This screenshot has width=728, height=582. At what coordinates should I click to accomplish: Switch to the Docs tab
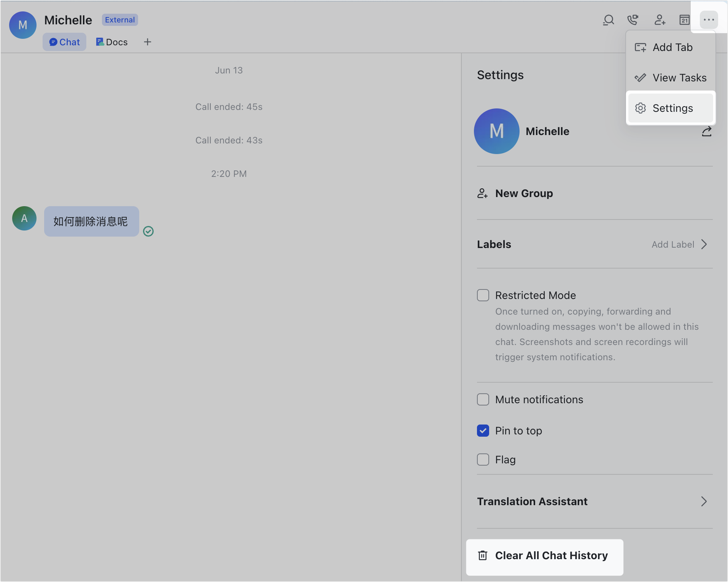click(x=111, y=42)
